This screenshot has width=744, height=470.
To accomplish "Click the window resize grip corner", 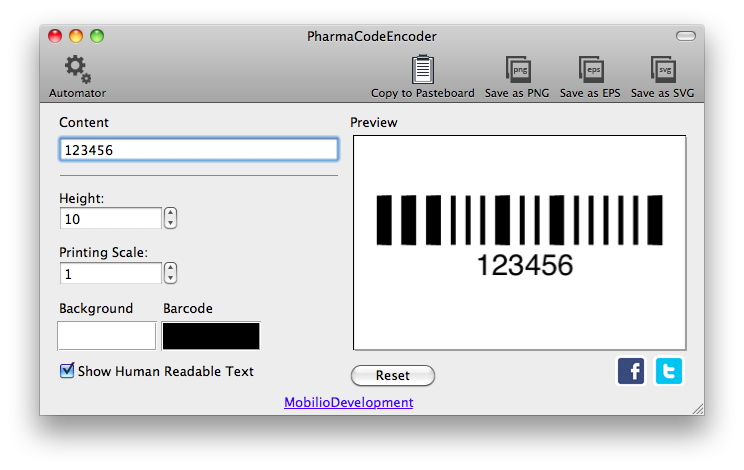I will [698, 409].
